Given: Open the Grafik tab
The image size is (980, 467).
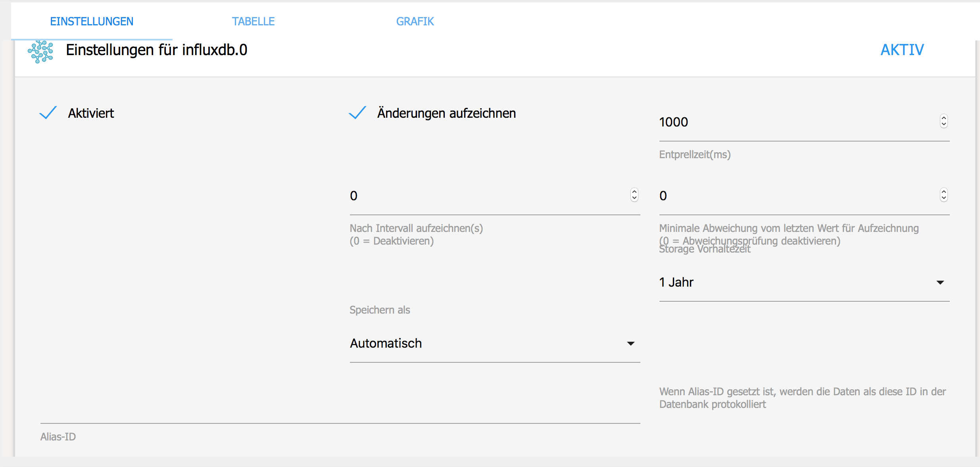Looking at the screenshot, I should [x=415, y=21].
